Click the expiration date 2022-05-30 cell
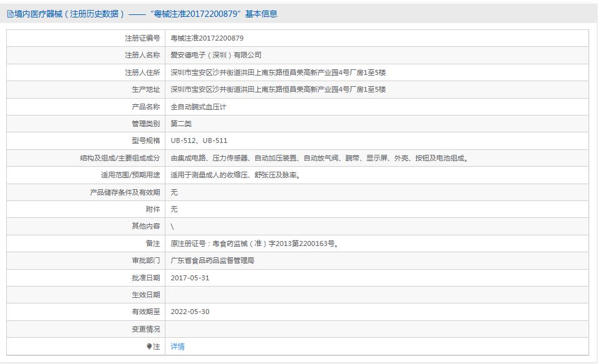 pyautogui.click(x=190, y=312)
